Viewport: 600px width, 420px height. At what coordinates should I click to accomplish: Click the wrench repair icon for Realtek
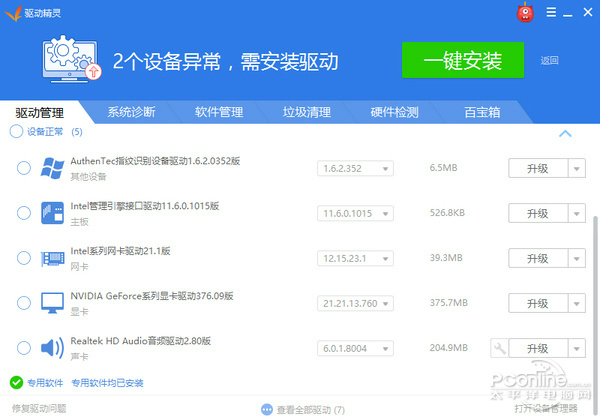499,348
